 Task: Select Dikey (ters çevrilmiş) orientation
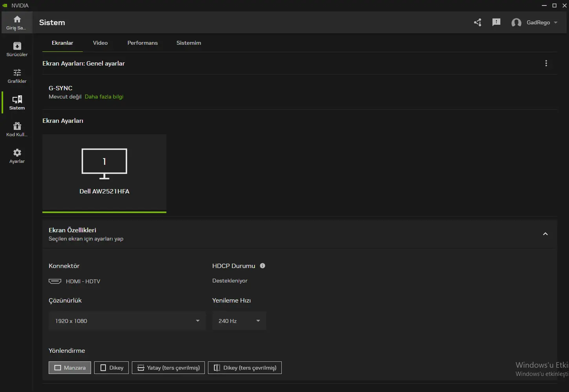245,368
